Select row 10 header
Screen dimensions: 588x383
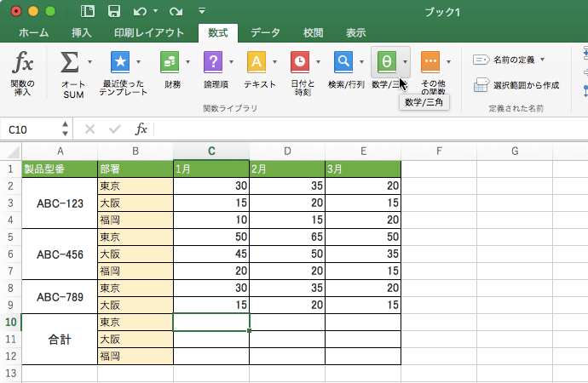pos(11,322)
